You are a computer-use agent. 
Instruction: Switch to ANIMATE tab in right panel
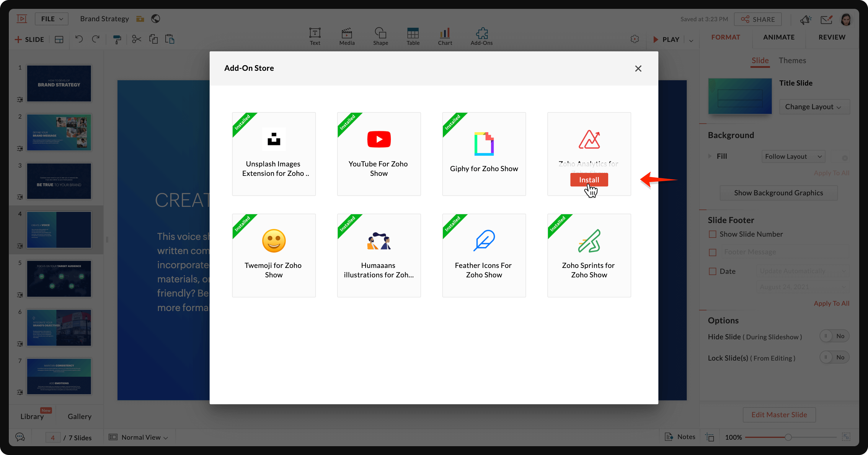tap(779, 37)
